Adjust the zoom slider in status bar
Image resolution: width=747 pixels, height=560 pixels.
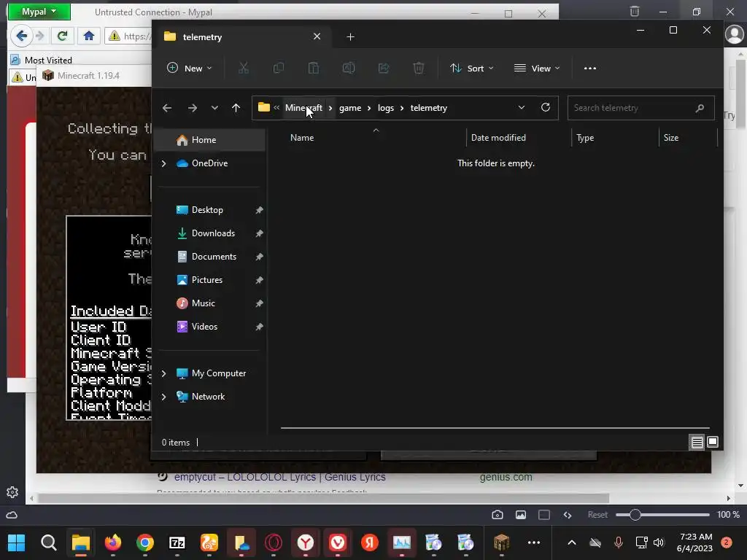[662, 515]
